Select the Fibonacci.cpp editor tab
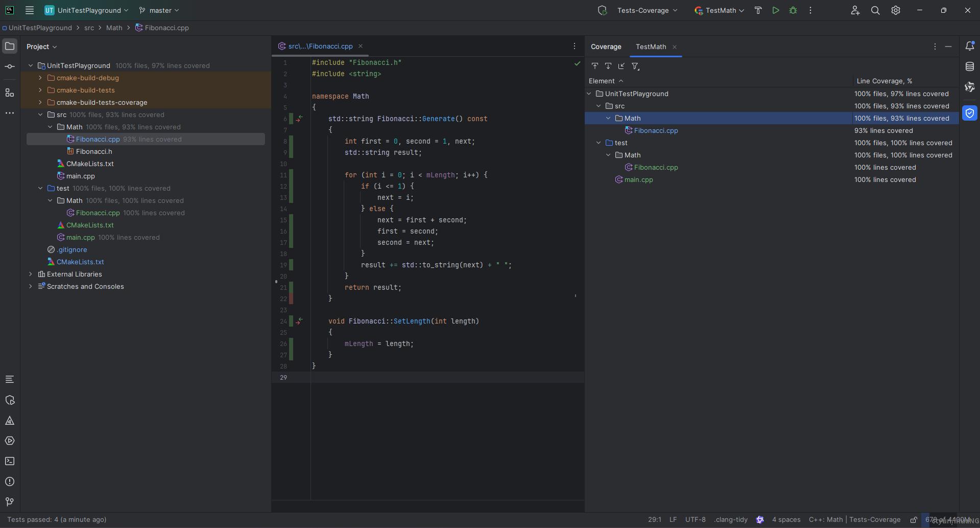 pyautogui.click(x=320, y=46)
